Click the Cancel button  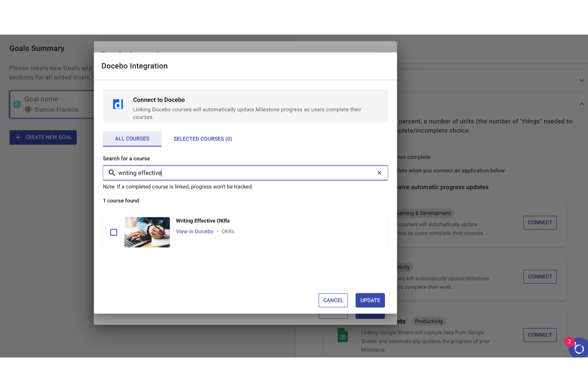[x=333, y=300]
